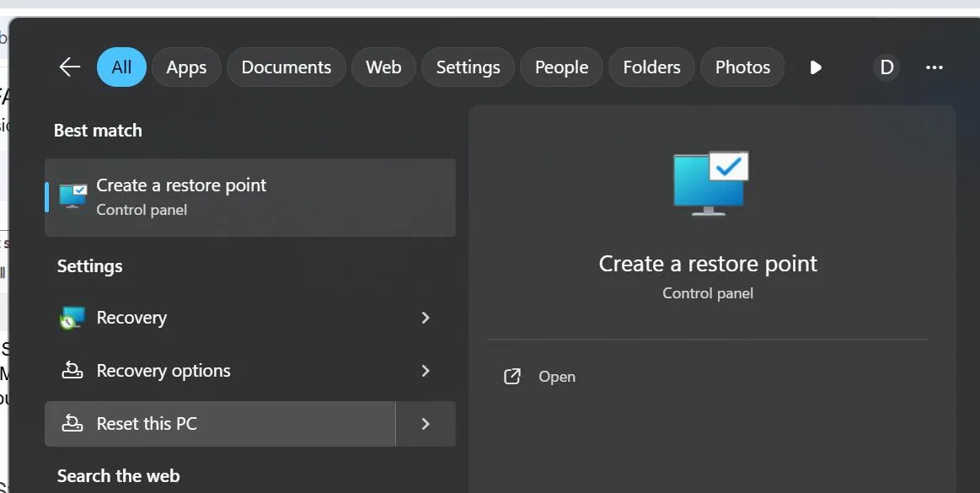Open the Create a restore point best match
The height and width of the screenshot is (493, 980).
pyautogui.click(x=181, y=196)
